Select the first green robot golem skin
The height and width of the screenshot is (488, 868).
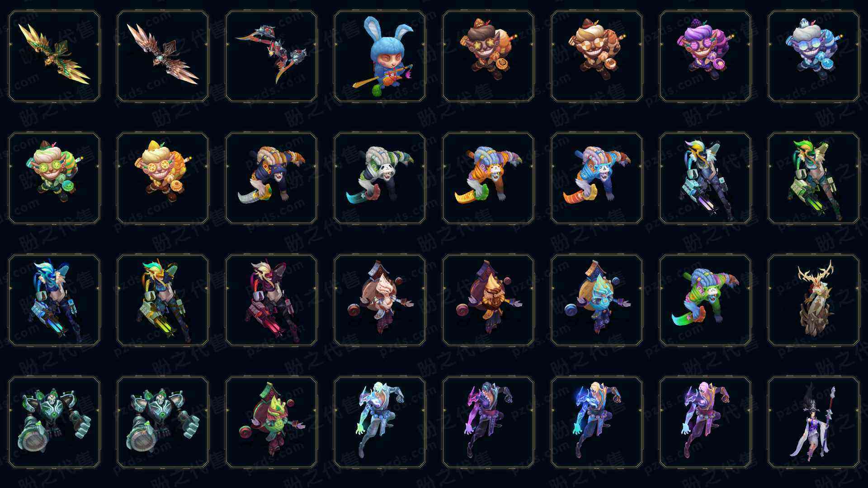point(54,422)
